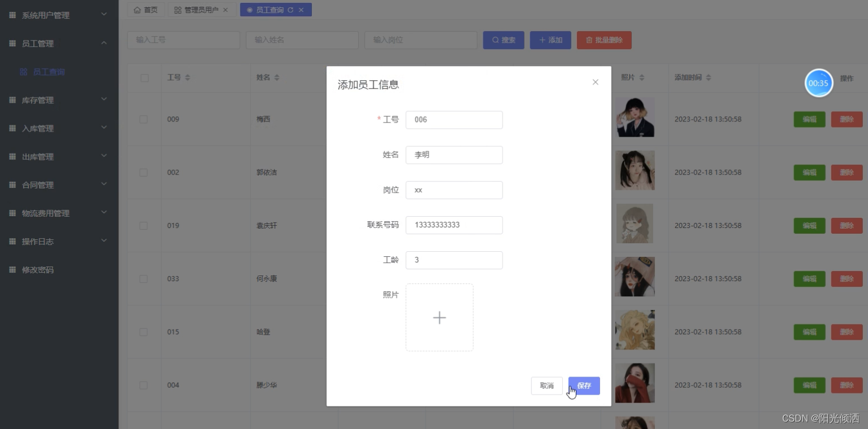Image resolution: width=868 pixels, height=429 pixels.
Task: Click the 输入工号 search field
Action: 184,40
